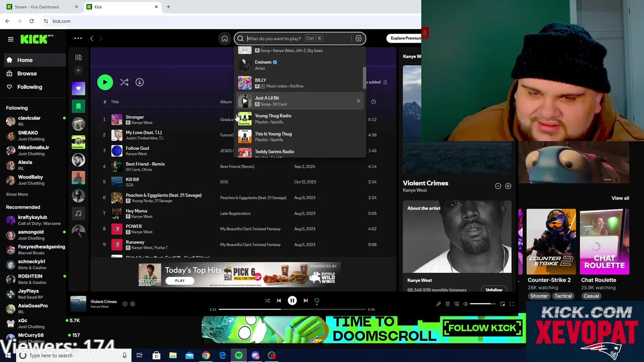Open Young Thug Radio playlist result

(x=300, y=119)
